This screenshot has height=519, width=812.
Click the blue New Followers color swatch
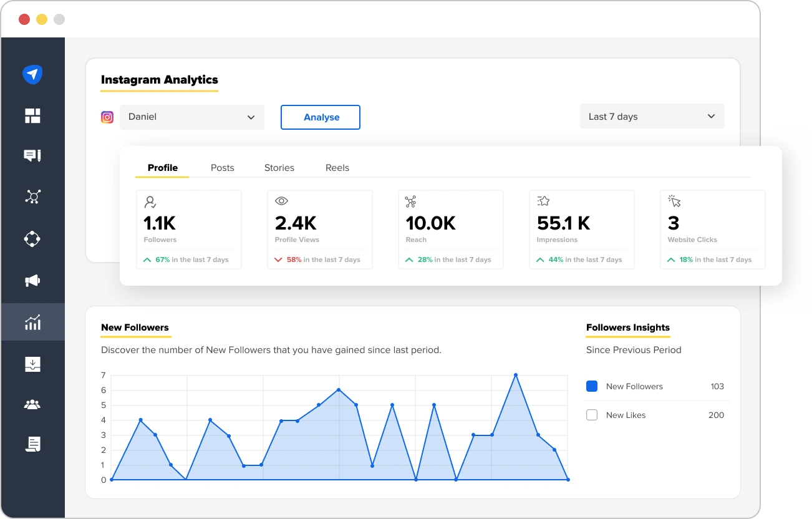pyautogui.click(x=591, y=386)
